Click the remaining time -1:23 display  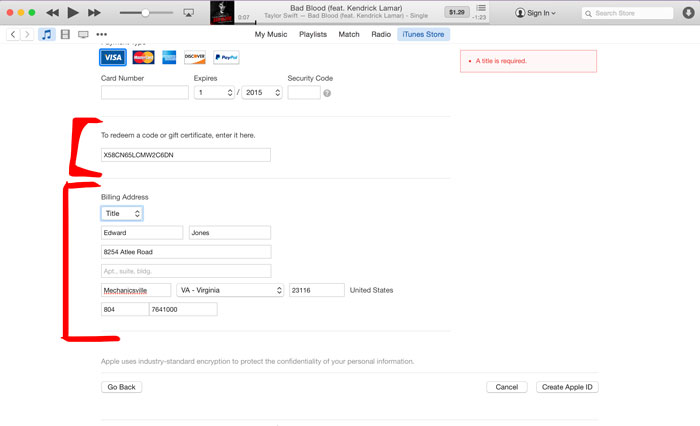[479, 17]
